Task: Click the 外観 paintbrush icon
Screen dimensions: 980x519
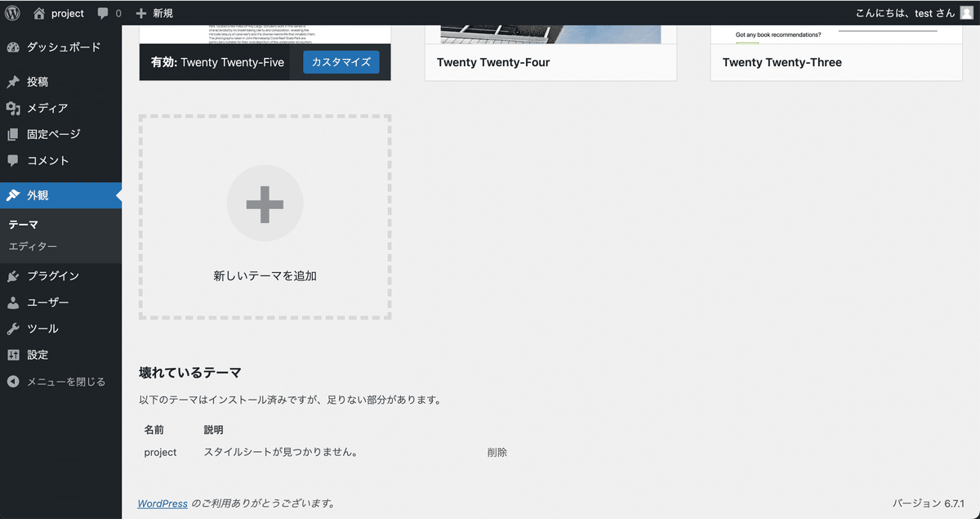Action: [x=13, y=195]
